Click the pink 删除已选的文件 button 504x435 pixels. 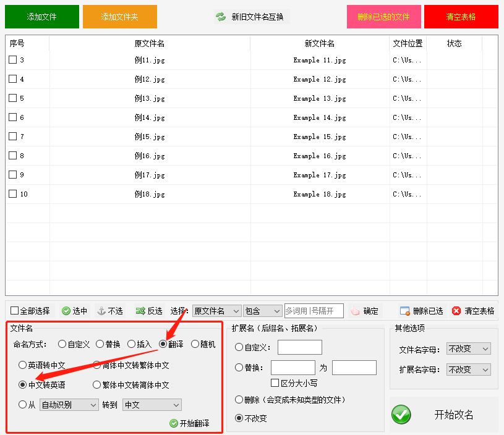(x=384, y=17)
